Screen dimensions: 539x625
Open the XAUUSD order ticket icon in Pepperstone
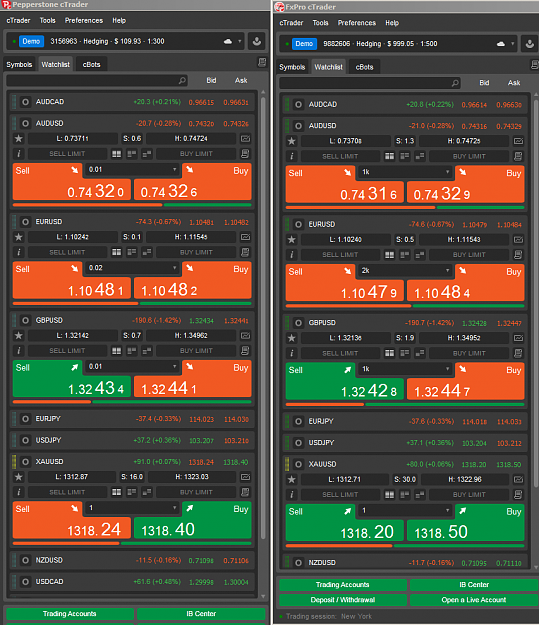pos(246,492)
